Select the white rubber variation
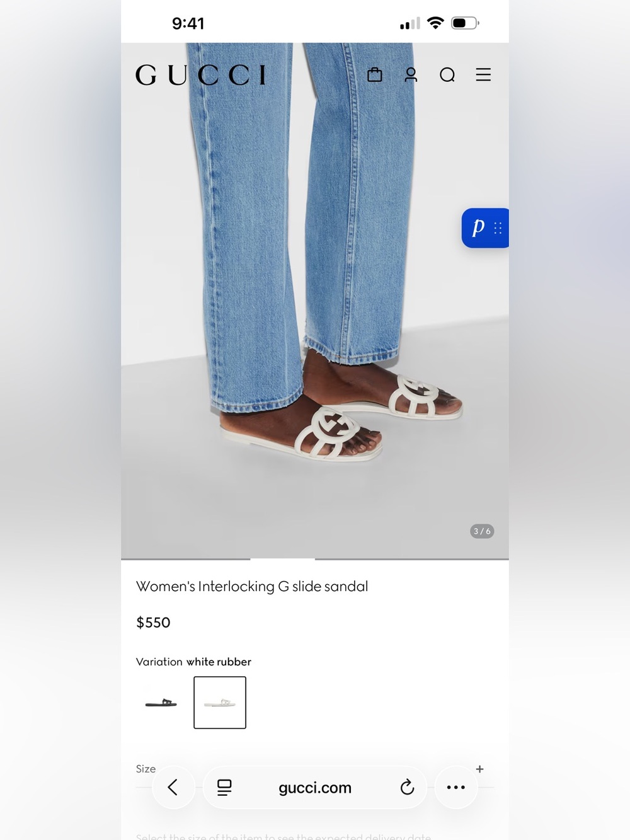This screenshot has height=840, width=630. coord(220,703)
